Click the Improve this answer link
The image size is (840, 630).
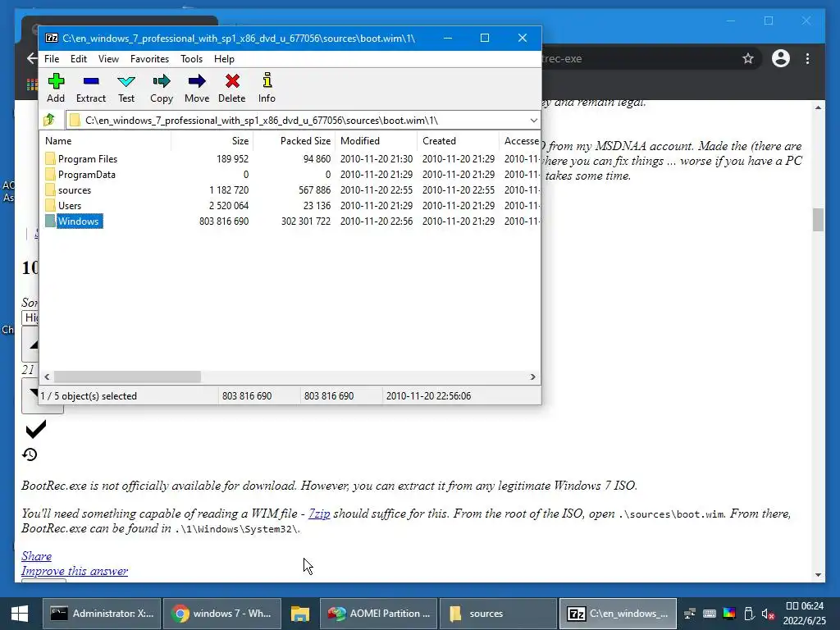[x=75, y=571]
